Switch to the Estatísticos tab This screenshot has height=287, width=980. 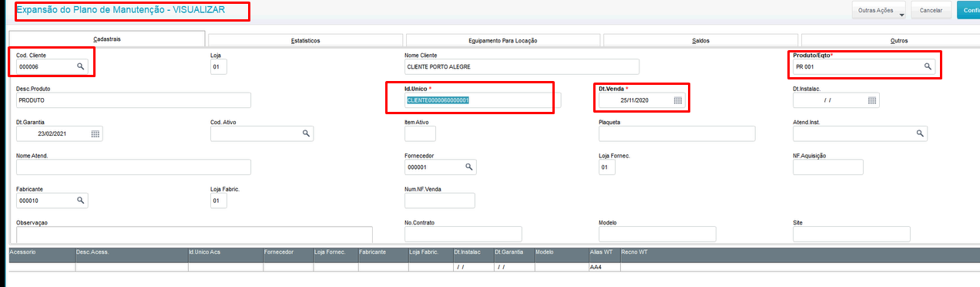[305, 40]
